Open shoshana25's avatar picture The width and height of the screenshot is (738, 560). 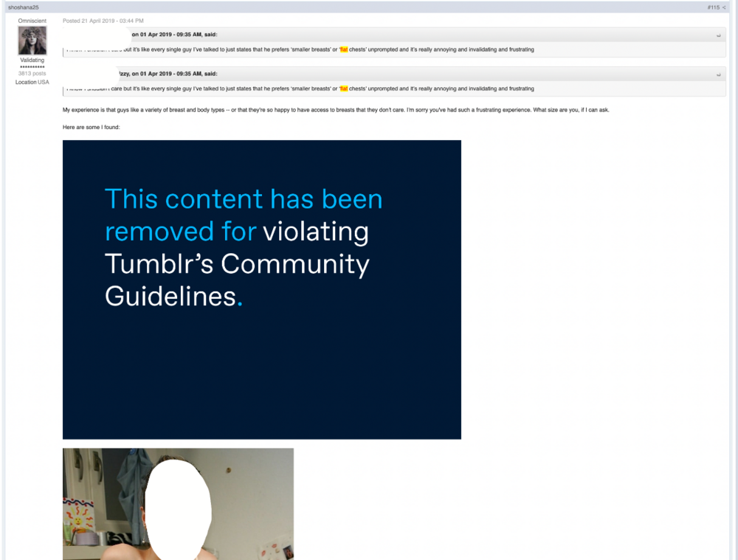click(32, 41)
